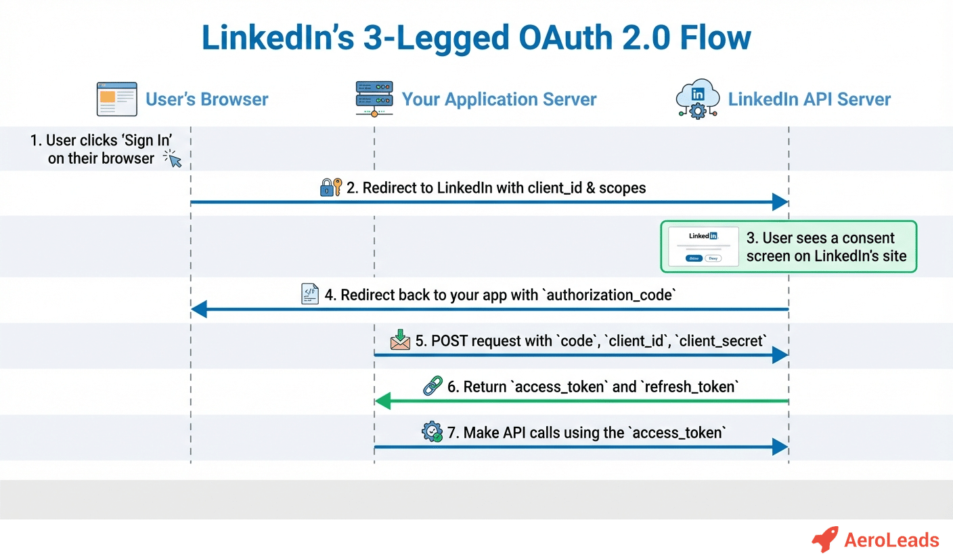Image resolution: width=953 pixels, height=560 pixels.
Task: Click the AeroLeads brand name text
Action: (x=892, y=540)
